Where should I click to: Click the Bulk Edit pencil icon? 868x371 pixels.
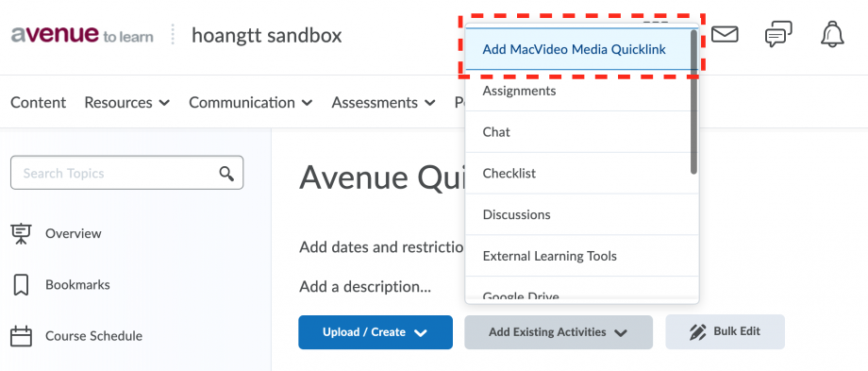pyautogui.click(x=697, y=332)
